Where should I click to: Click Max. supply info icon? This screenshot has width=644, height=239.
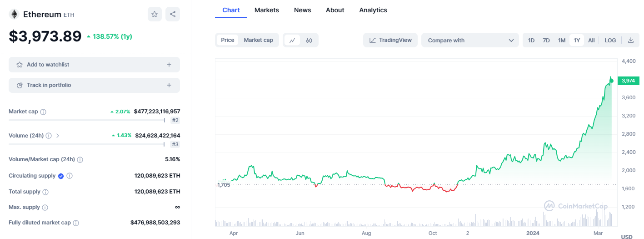point(45,208)
